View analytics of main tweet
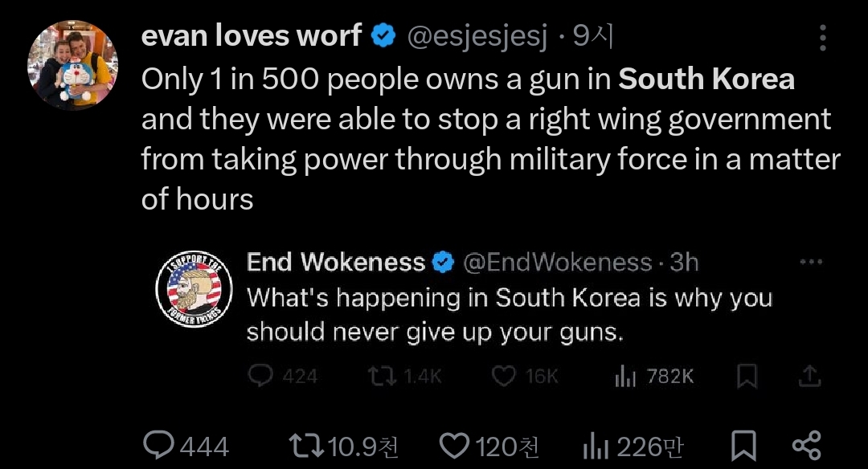This screenshot has height=469, width=868. 595,446
